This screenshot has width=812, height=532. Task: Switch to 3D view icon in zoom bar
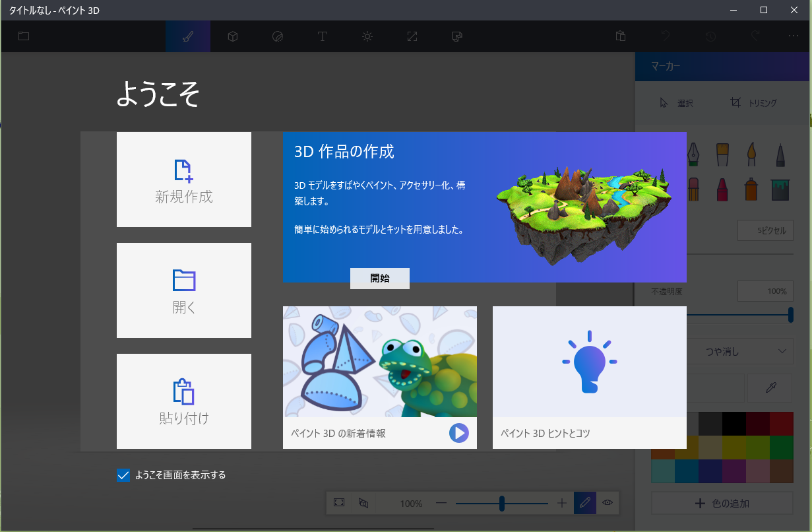pyautogui.click(x=363, y=503)
